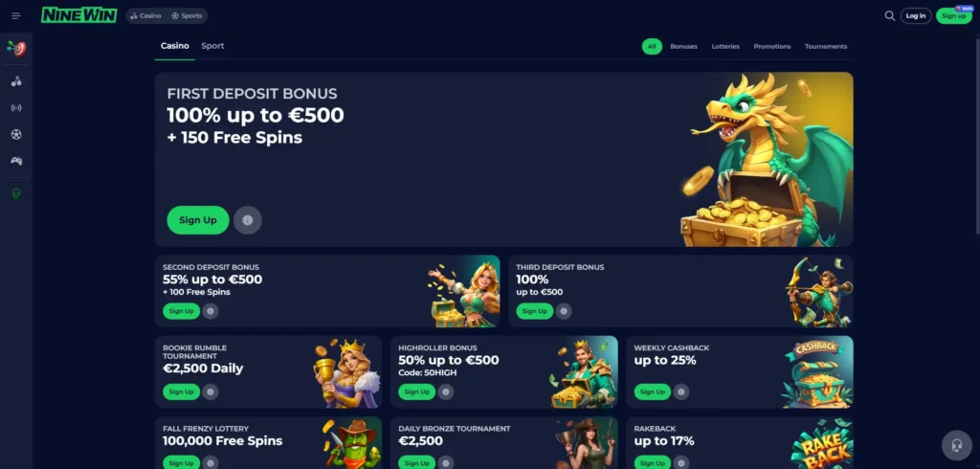
Task: Select the cherries casino sidebar icon
Action: click(x=16, y=81)
